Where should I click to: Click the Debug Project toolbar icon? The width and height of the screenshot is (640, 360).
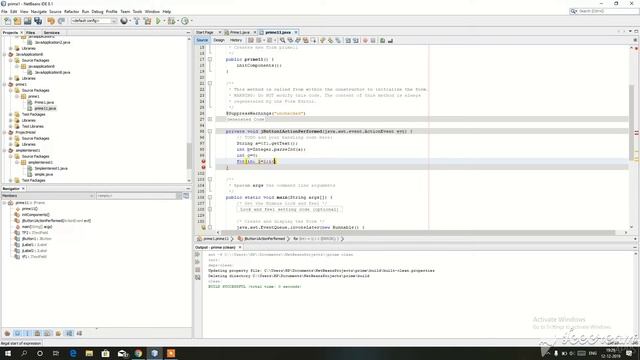tap(171, 21)
